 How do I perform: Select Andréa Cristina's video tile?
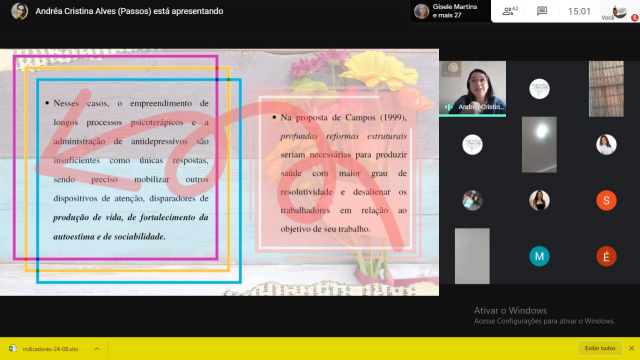click(472, 89)
